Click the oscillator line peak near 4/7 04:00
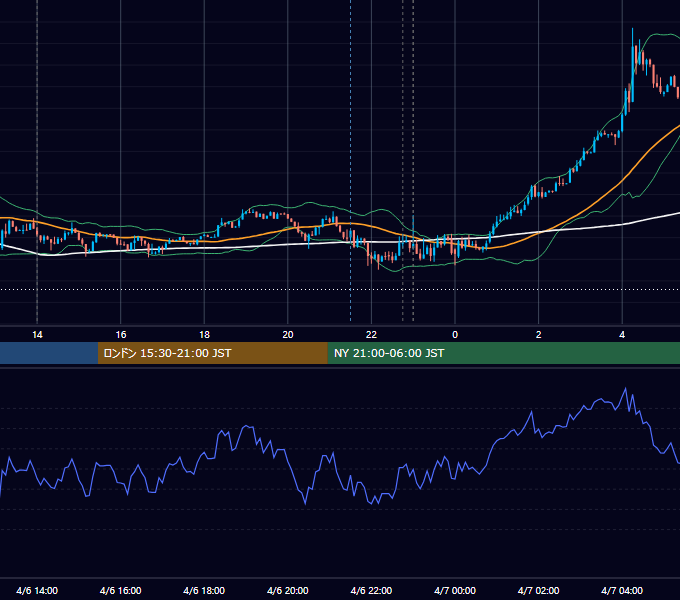The width and height of the screenshot is (680, 600). tap(625, 389)
